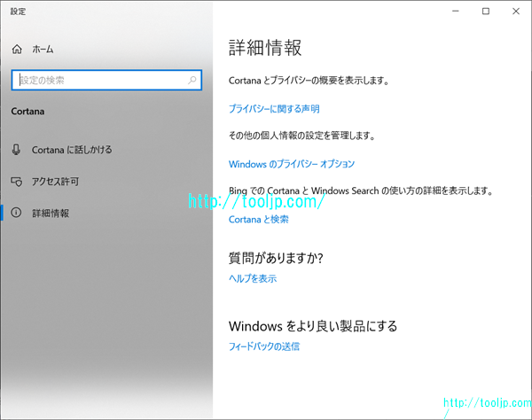The height and width of the screenshot is (420, 532).
Task: Click 質問がありますか? heading
Action: pyautogui.click(x=276, y=259)
